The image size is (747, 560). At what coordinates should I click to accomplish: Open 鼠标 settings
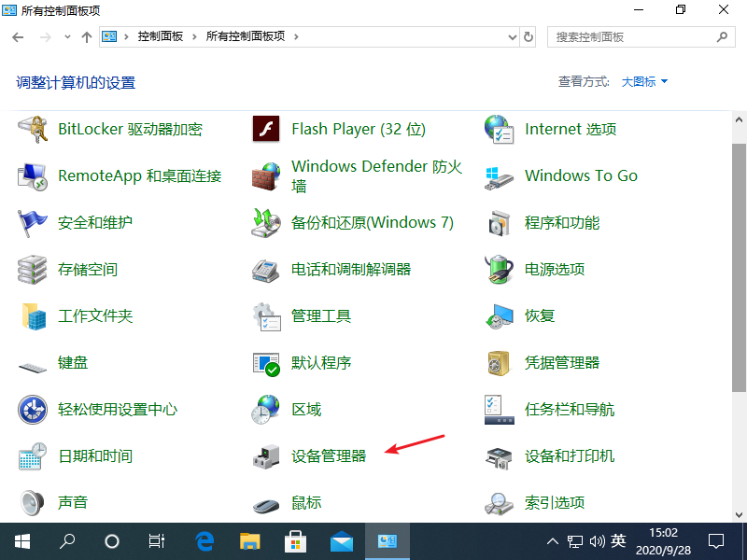[x=305, y=502]
